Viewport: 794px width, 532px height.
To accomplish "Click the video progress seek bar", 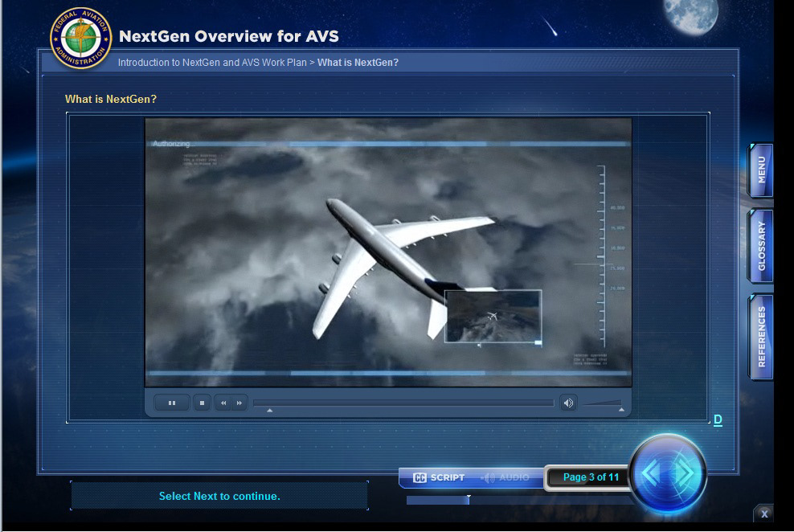I will [403, 403].
